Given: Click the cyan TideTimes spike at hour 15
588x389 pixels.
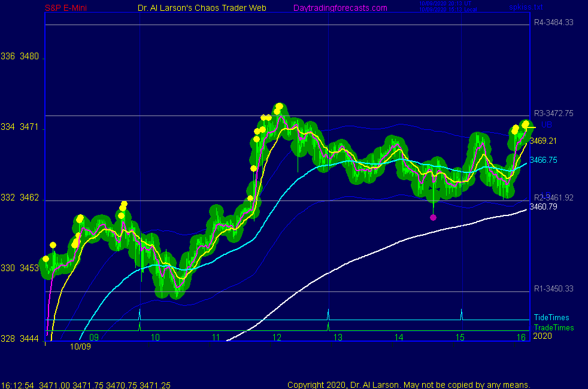Looking at the screenshot, I should pos(462,314).
